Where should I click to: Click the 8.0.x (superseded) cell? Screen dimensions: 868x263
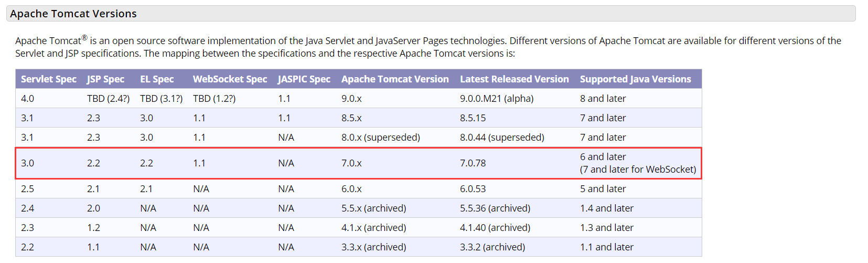tap(380, 138)
